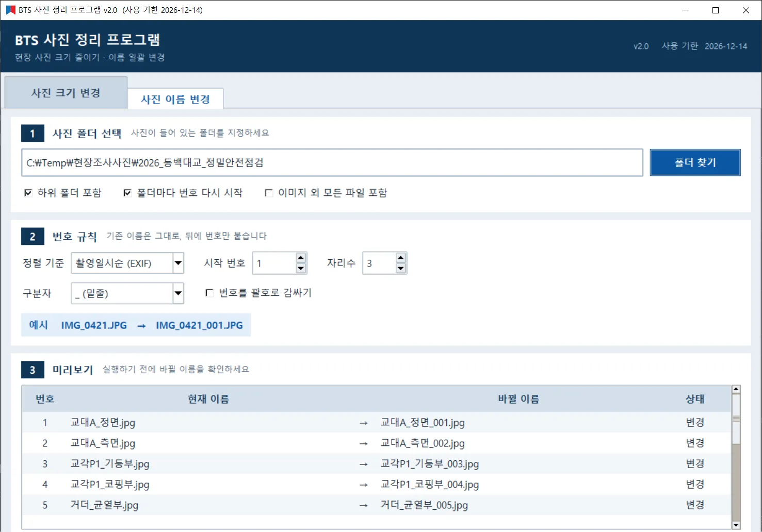Toggle 폴더마다 번호 다시 시작 checkbox
This screenshot has height=532, width=762.
pos(127,193)
